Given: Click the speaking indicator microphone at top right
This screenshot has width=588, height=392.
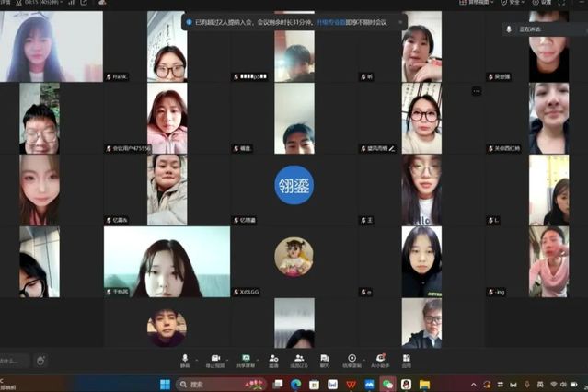Looking at the screenshot, I should (x=509, y=29).
